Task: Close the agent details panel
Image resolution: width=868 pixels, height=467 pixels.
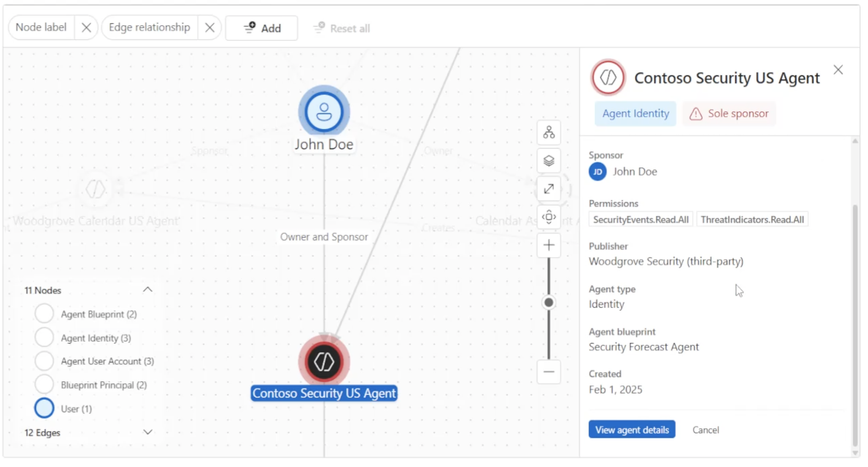Action: tap(838, 70)
